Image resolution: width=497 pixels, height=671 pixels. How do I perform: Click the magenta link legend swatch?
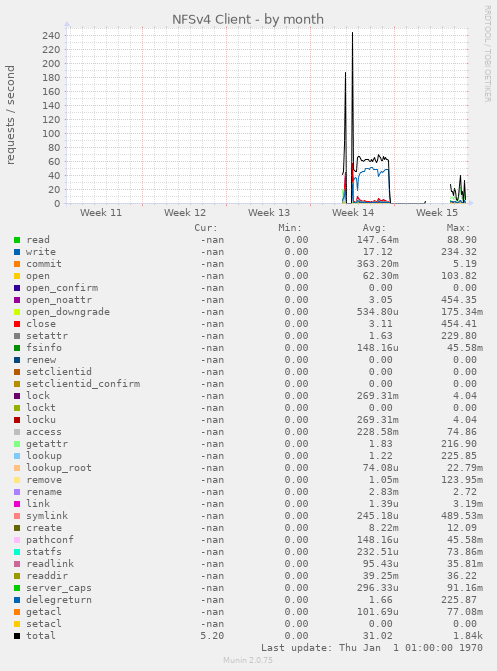click(x=17, y=504)
